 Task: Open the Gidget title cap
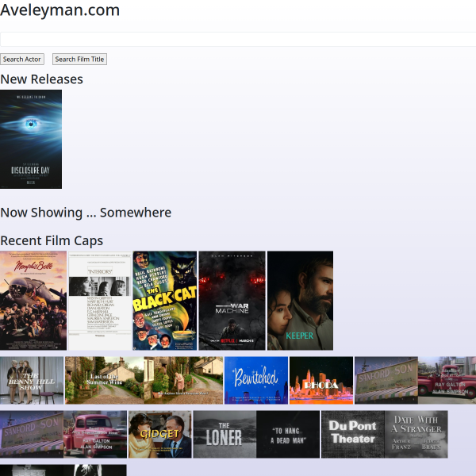[x=160, y=434]
